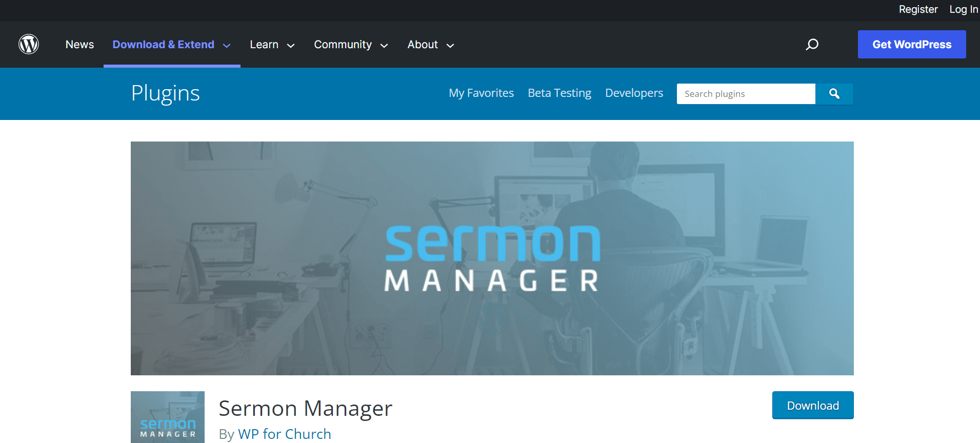
Task: Click the Register link
Action: tap(918, 9)
